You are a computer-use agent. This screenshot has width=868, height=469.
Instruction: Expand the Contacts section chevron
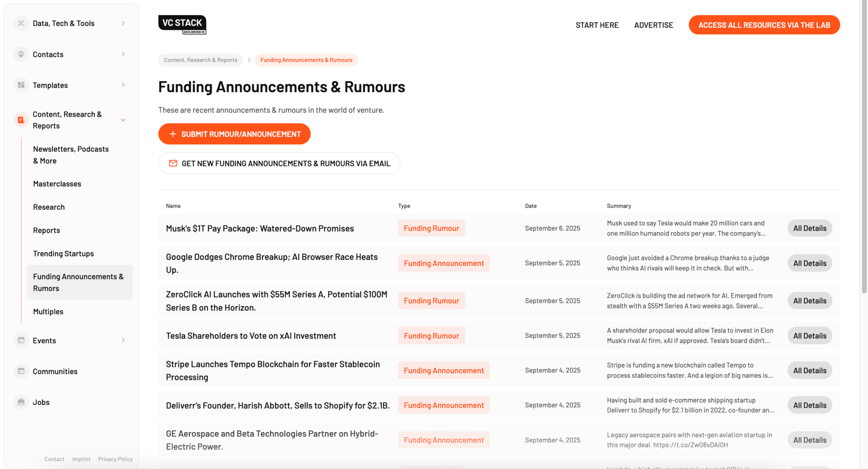(123, 54)
